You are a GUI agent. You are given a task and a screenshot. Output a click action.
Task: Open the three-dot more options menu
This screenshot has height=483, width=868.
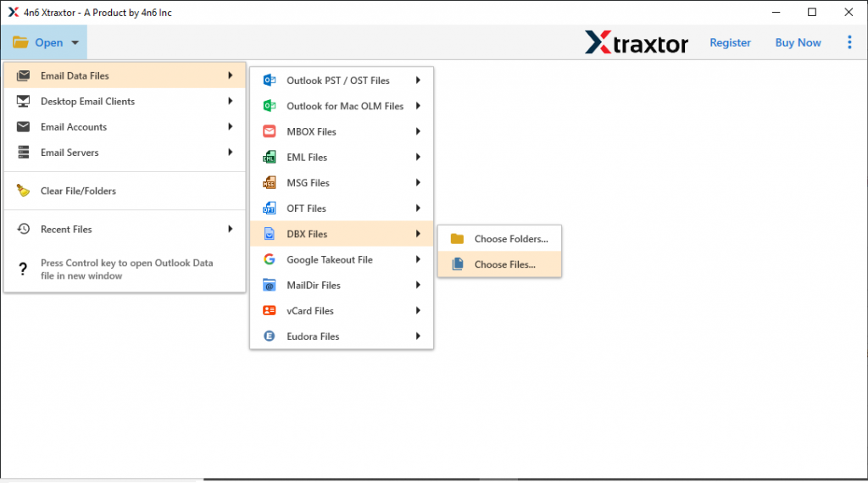pos(849,42)
